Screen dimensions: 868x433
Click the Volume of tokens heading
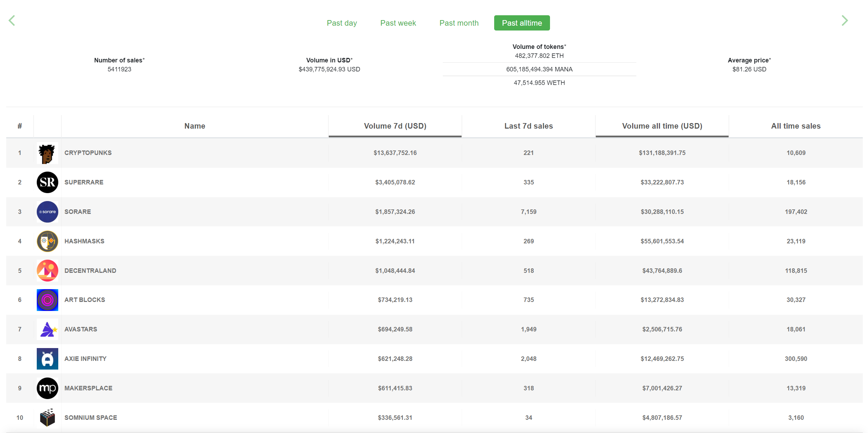tap(539, 47)
